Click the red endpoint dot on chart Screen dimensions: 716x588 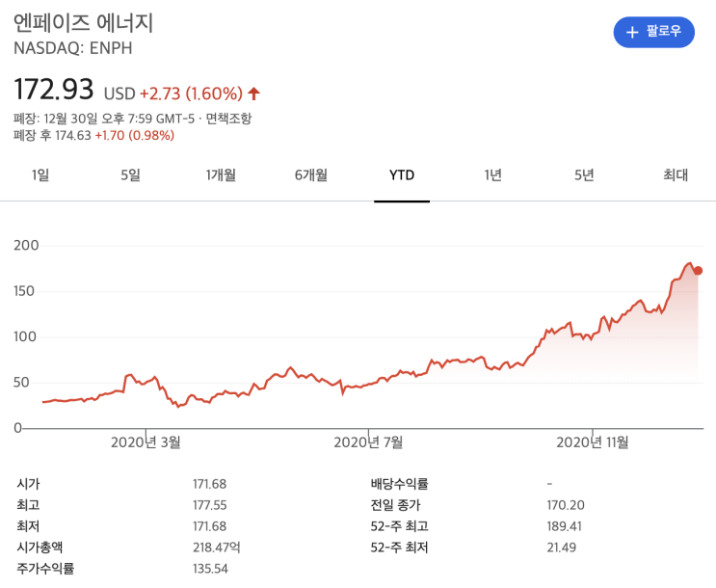pyautogui.click(x=698, y=271)
